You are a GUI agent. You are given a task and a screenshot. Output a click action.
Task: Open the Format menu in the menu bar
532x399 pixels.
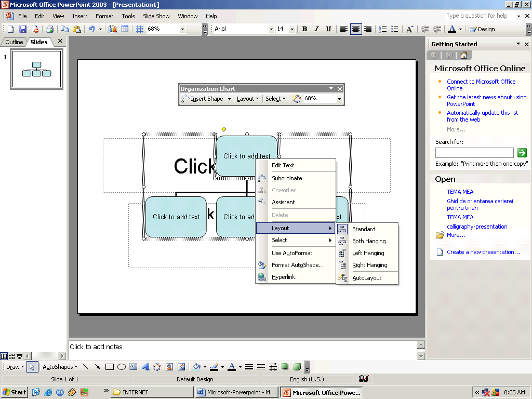point(104,16)
